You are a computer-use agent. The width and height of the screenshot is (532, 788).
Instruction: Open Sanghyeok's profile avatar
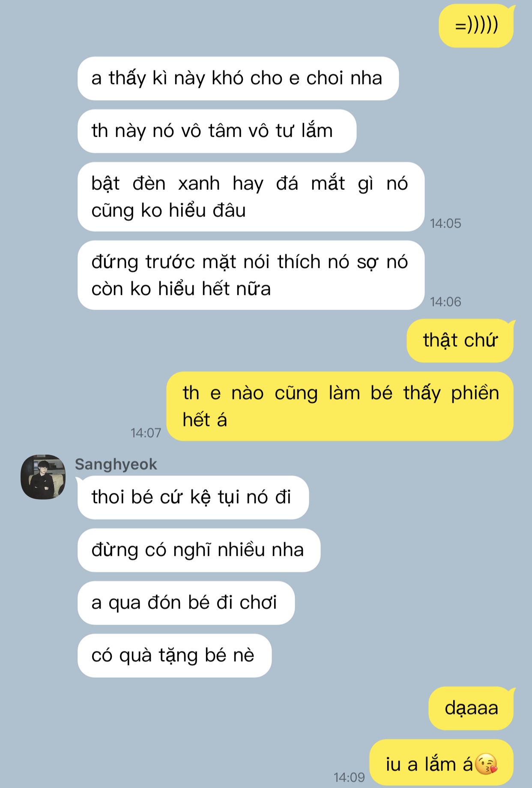tap(43, 477)
